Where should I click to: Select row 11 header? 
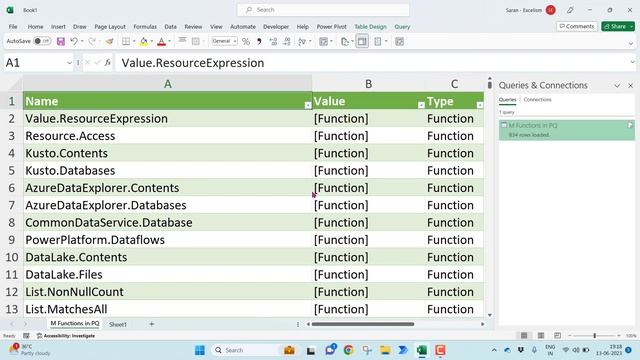[11, 275]
